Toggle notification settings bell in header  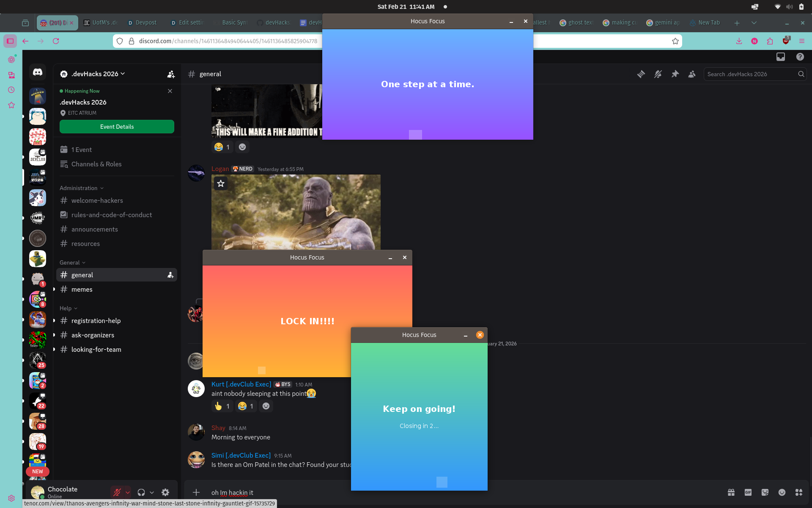658,74
